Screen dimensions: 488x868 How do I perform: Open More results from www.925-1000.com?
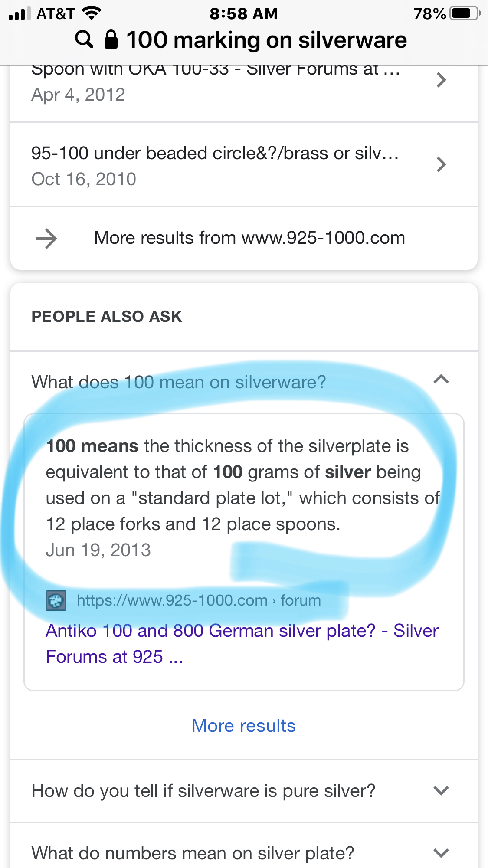pyautogui.click(x=249, y=238)
